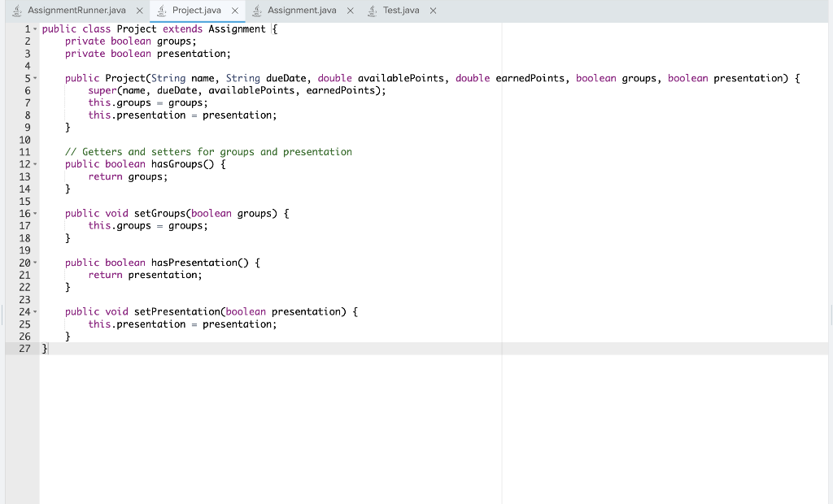Click line number 4 in the gutter

pos(28,67)
